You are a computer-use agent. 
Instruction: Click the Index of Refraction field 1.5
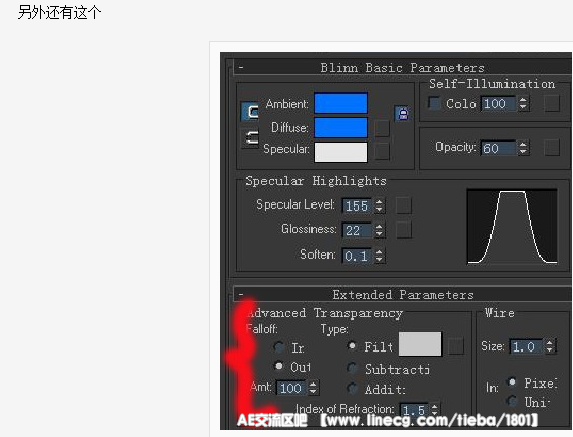tap(415, 409)
